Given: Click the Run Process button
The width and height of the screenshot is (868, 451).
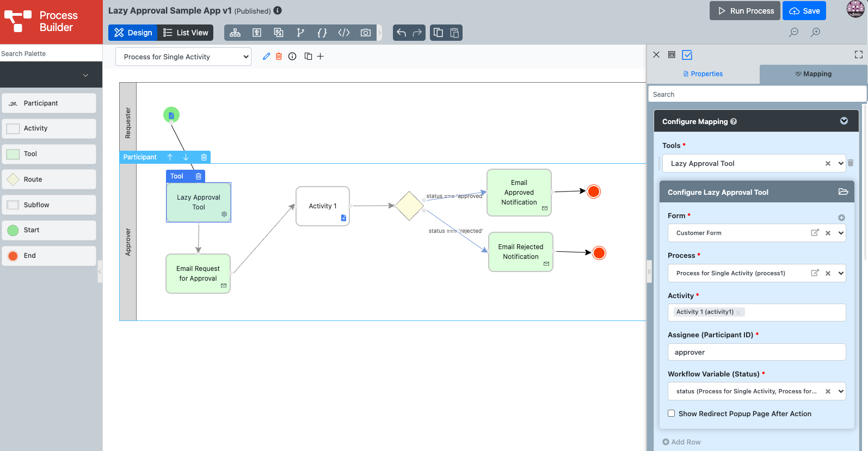Looking at the screenshot, I should tap(745, 11).
